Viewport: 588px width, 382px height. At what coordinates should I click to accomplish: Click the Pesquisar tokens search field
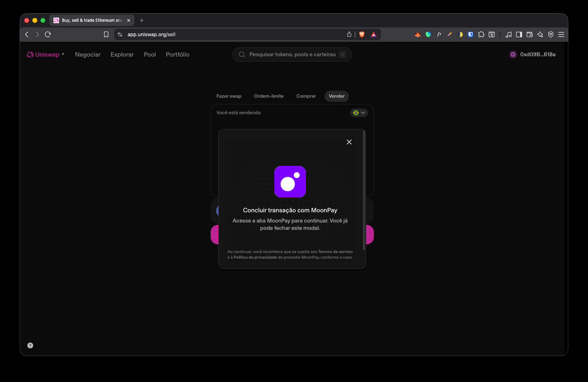point(292,54)
